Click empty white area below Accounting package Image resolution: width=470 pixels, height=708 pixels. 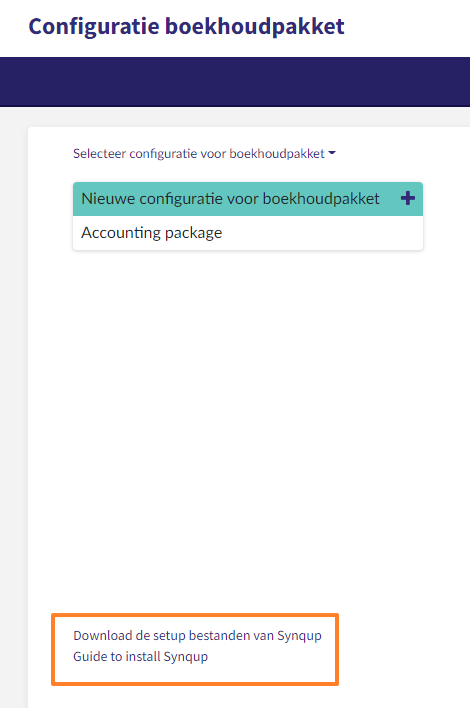click(248, 406)
